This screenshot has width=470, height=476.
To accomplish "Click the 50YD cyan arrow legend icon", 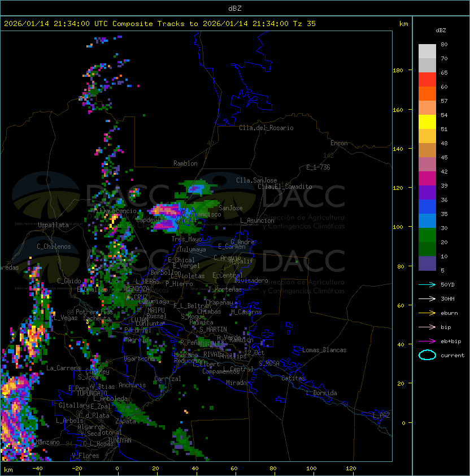I will coord(427,284).
